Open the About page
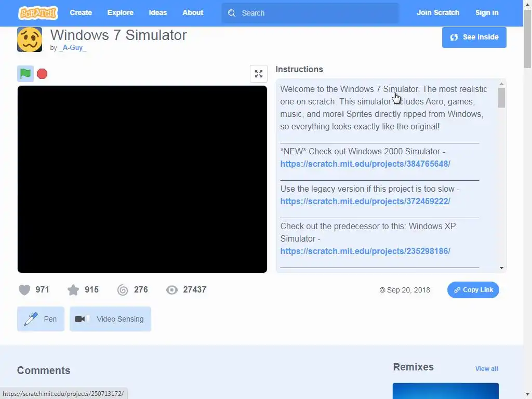Image resolution: width=532 pixels, height=399 pixels. coord(193,12)
